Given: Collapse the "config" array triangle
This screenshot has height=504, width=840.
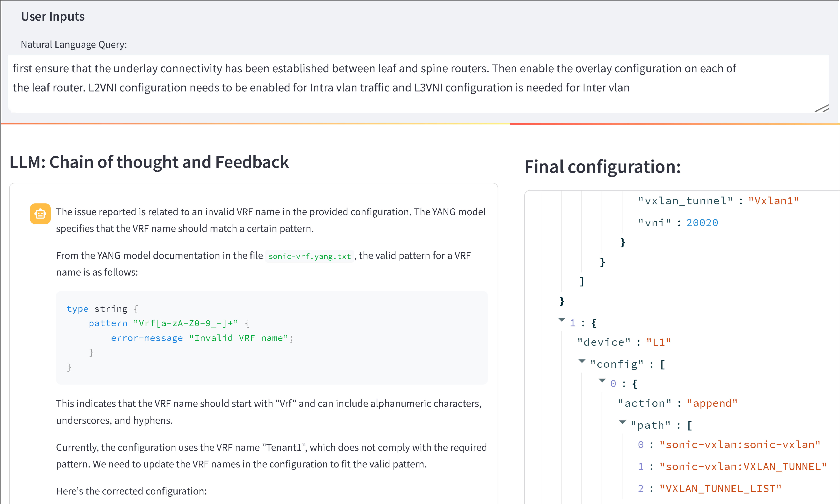Looking at the screenshot, I should [x=582, y=361].
